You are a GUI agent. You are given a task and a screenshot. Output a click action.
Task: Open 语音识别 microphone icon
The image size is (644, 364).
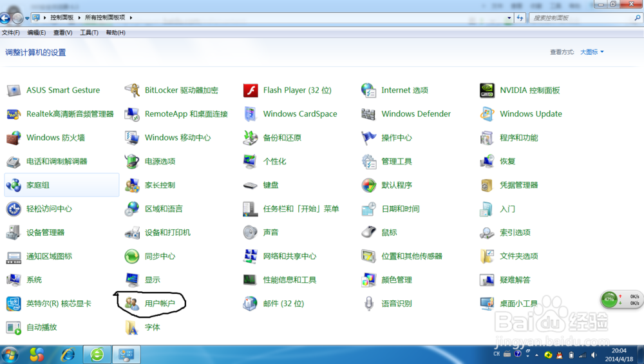pyautogui.click(x=368, y=303)
